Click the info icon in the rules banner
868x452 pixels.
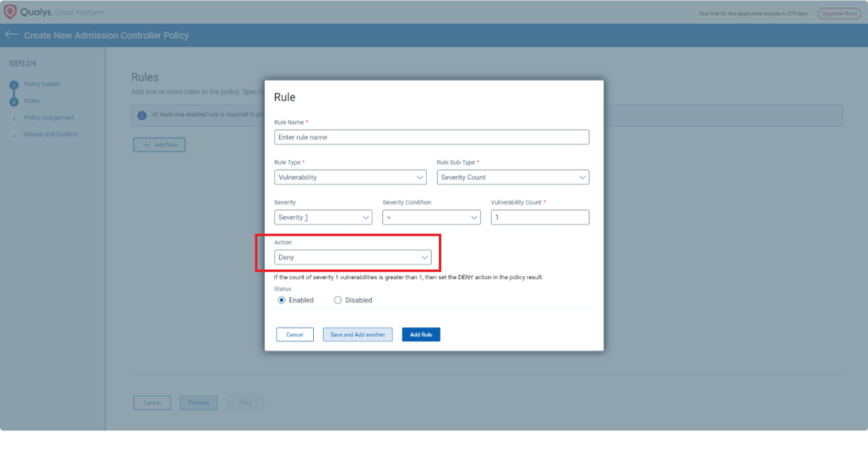click(142, 115)
